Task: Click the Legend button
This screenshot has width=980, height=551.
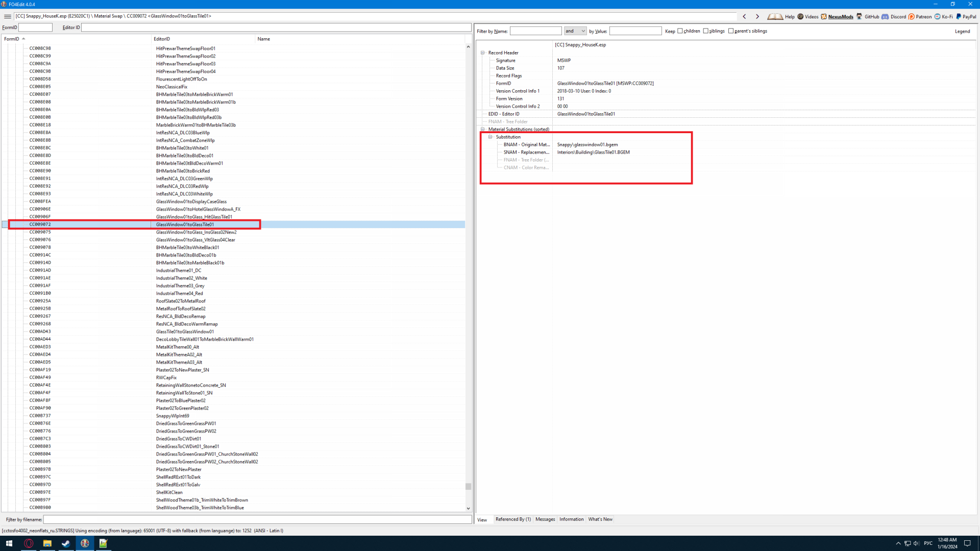Action: click(x=962, y=31)
